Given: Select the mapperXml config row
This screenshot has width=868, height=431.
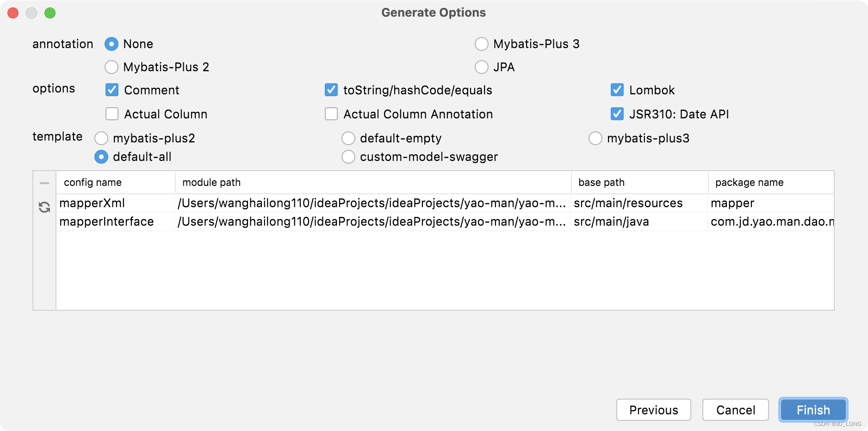Looking at the screenshot, I should tap(445, 203).
